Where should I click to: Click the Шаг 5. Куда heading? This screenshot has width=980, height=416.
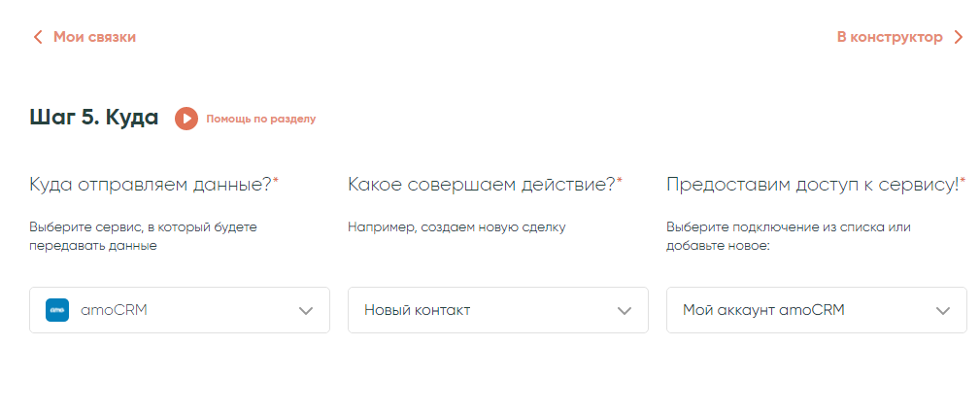[x=94, y=118]
